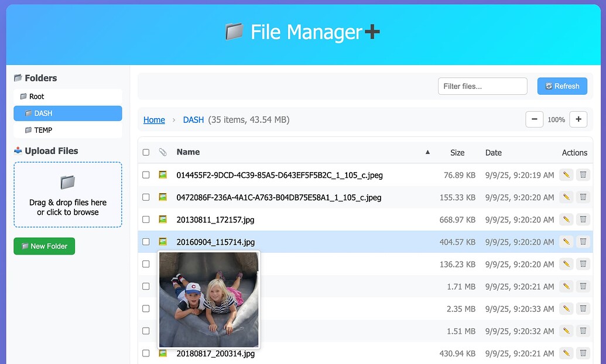Image resolution: width=606 pixels, height=364 pixels.
Task: Click the image file icon beside 20130811_172157.jpg
Action: point(163,219)
